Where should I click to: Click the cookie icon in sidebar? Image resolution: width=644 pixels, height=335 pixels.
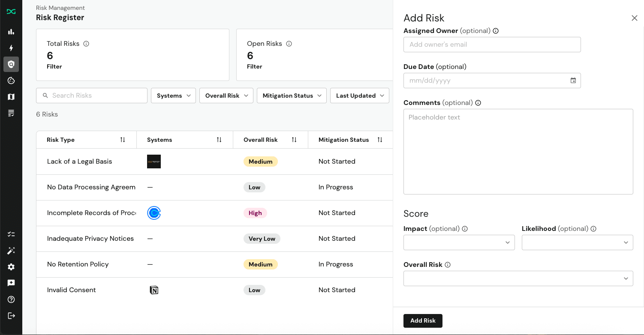[11, 81]
